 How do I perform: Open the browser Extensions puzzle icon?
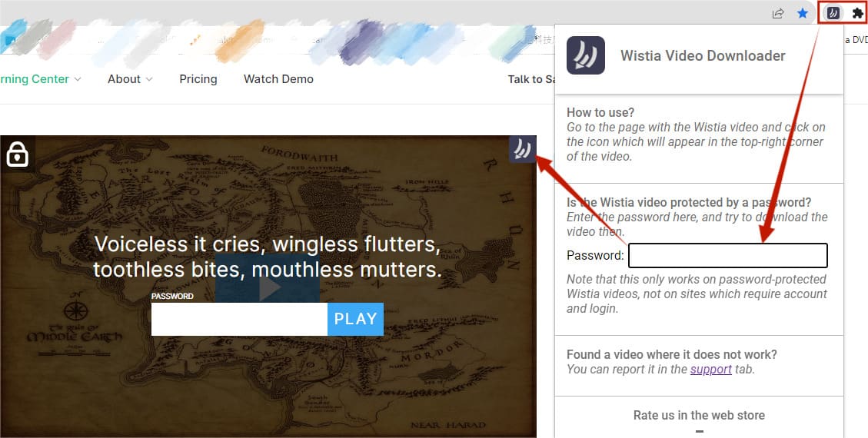[857, 13]
